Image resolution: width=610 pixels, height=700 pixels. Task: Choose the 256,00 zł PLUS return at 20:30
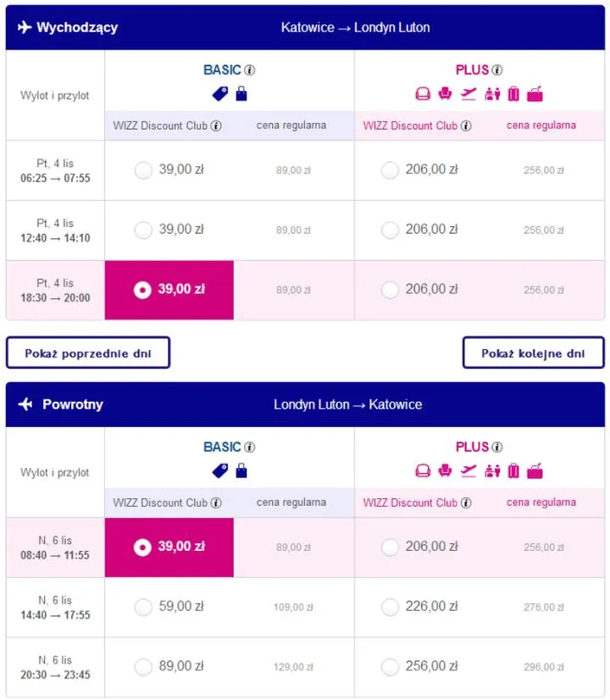390,667
